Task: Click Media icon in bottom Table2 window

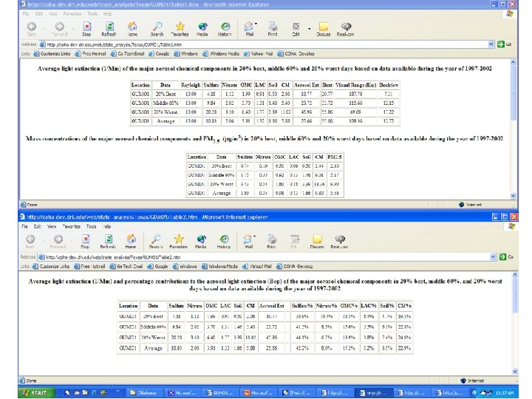Action: 201,242
